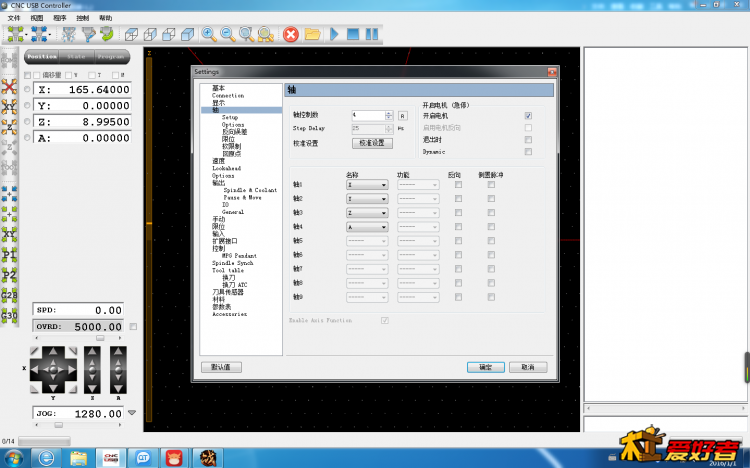Toggle the 退出时 checkbox
750x468 pixels.
tap(528, 140)
